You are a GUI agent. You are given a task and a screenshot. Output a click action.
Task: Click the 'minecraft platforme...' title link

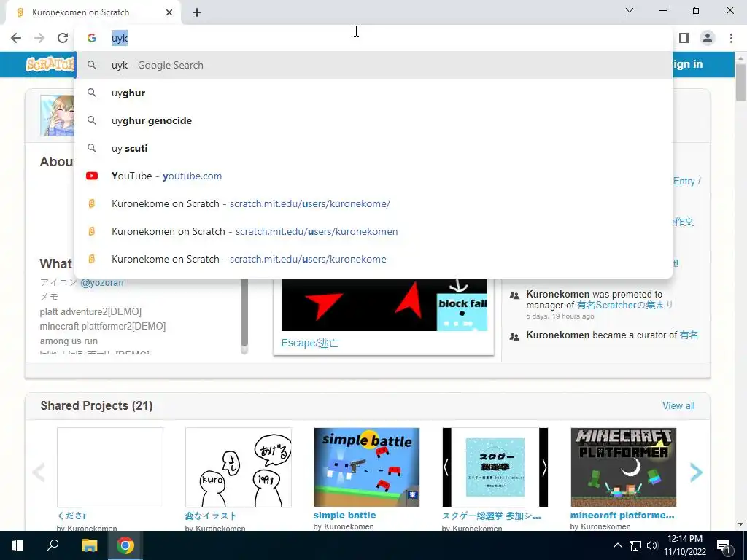[622, 516]
